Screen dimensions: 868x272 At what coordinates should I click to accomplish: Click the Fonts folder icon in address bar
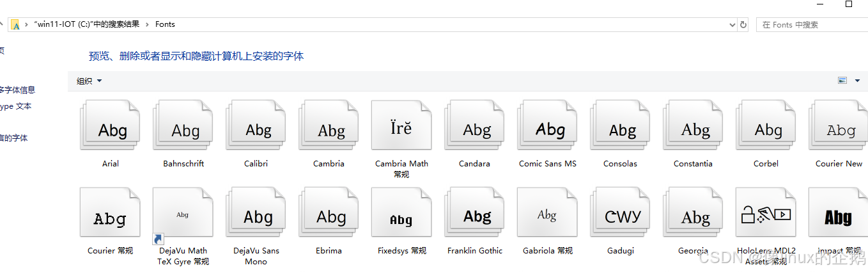[15, 24]
